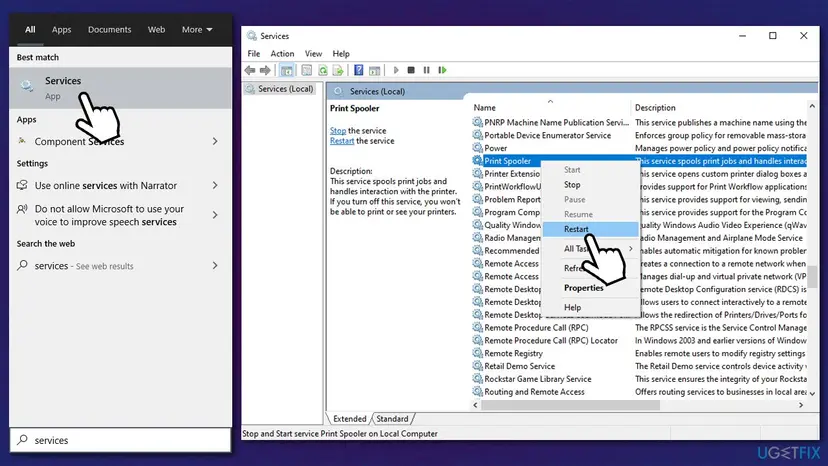Click the vertical scrollbar down arrow
The image size is (828, 466).
pyautogui.click(x=812, y=394)
